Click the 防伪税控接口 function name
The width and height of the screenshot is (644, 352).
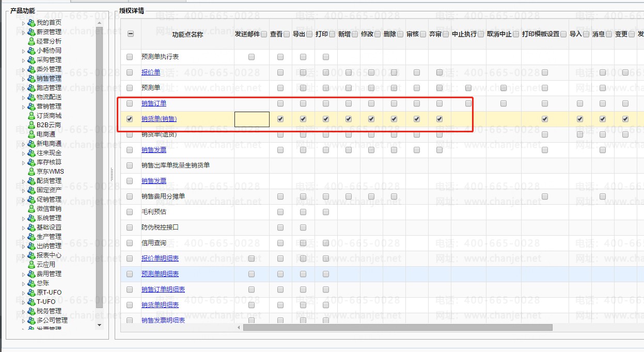click(x=160, y=227)
